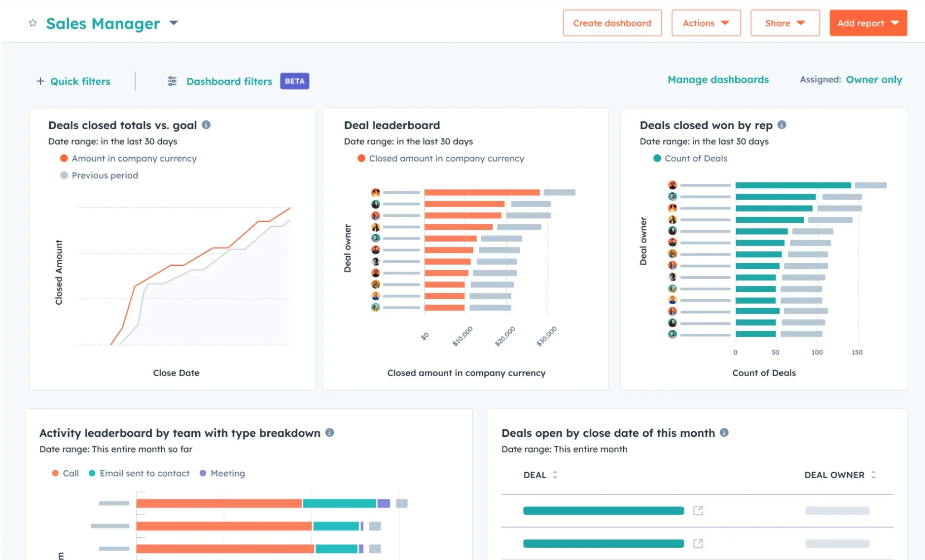
Task: Click info icon next to Deals open by close date
Action: click(724, 432)
